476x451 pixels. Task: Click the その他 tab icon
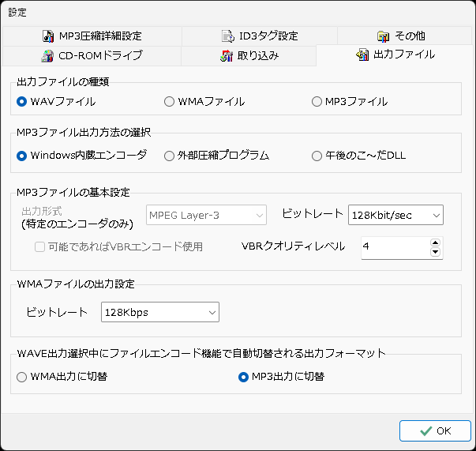(383, 36)
